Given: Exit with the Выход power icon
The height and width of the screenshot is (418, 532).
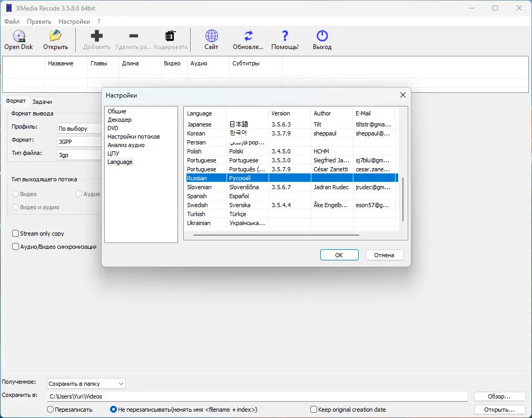Looking at the screenshot, I should (322, 36).
